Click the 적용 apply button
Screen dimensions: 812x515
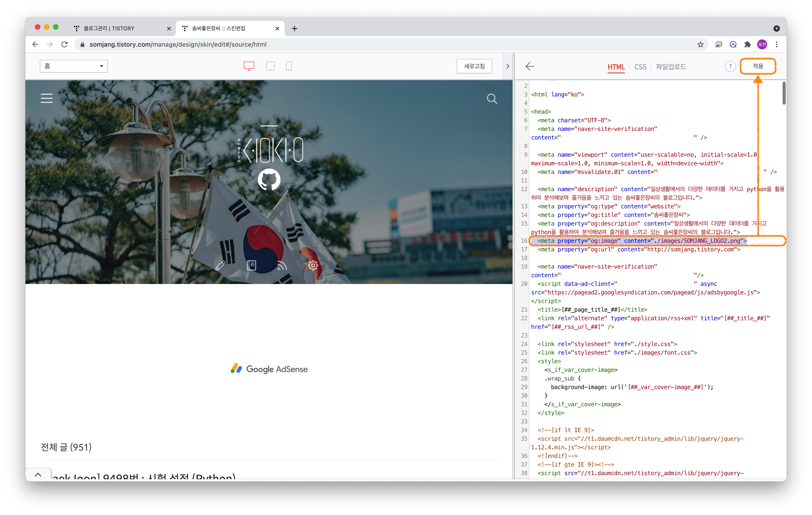(758, 66)
